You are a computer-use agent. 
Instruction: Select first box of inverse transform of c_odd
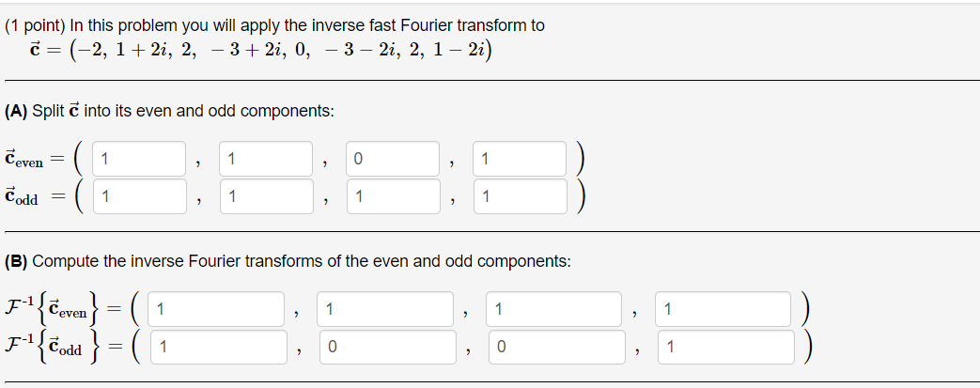(219, 347)
